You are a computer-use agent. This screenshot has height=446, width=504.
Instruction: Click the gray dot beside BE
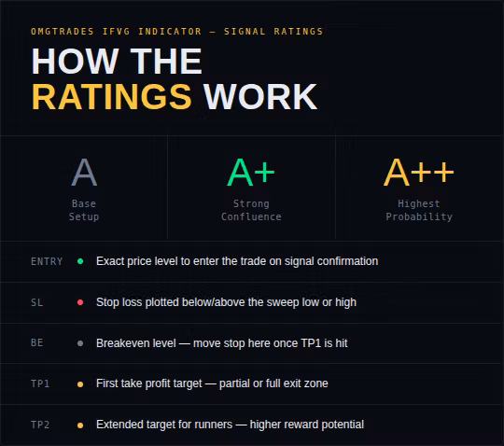(x=80, y=343)
